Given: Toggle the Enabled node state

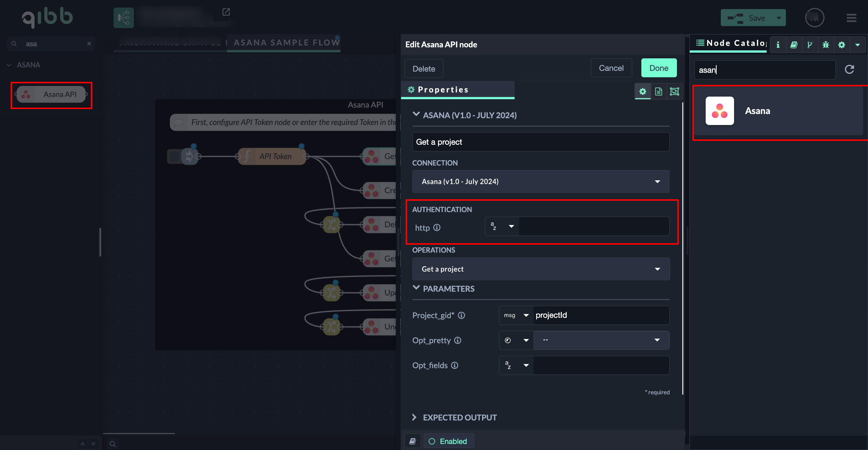Looking at the screenshot, I should click(448, 441).
